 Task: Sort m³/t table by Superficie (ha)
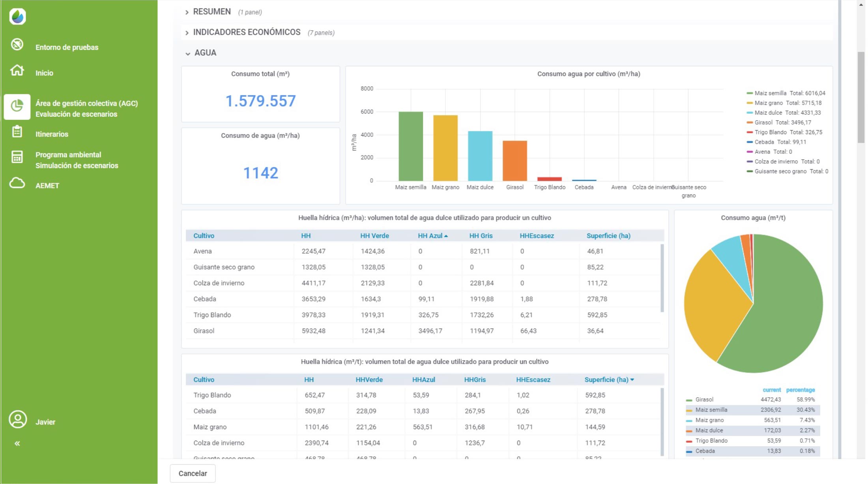click(609, 379)
